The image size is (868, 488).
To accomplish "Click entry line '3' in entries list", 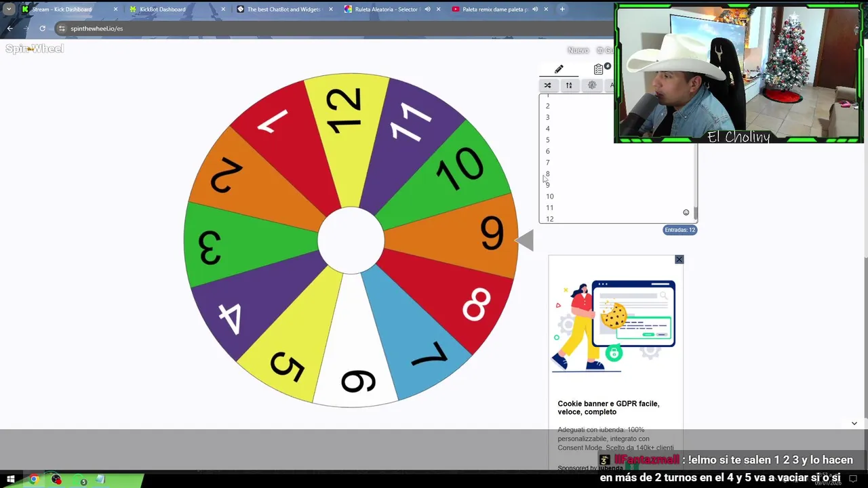I will (x=548, y=117).
